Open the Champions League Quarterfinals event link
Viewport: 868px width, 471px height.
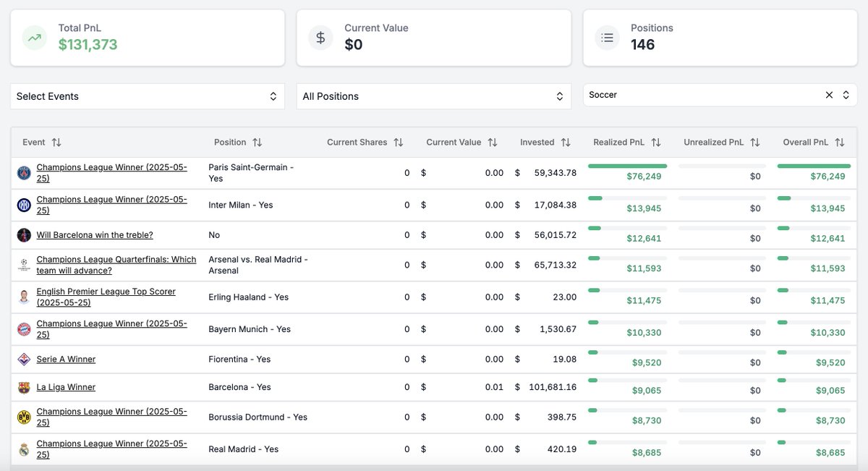(116, 265)
